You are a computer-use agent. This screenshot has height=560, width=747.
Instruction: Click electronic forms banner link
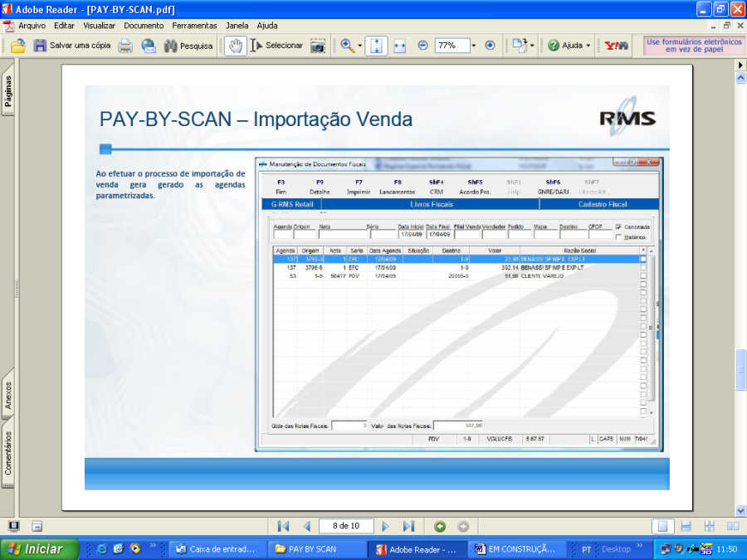(x=694, y=46)
